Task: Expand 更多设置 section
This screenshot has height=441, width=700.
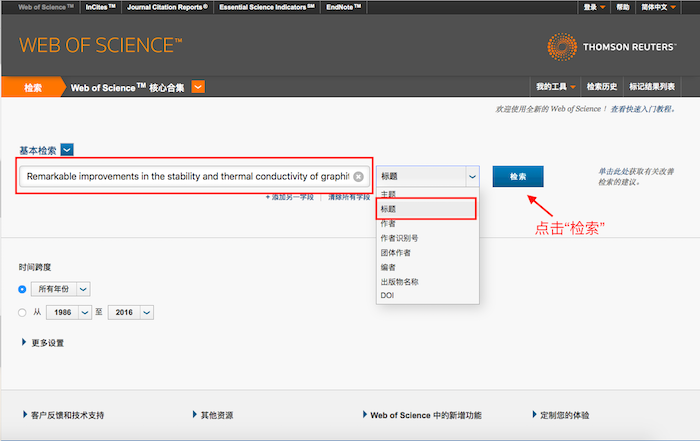Action: pos(43,343)
